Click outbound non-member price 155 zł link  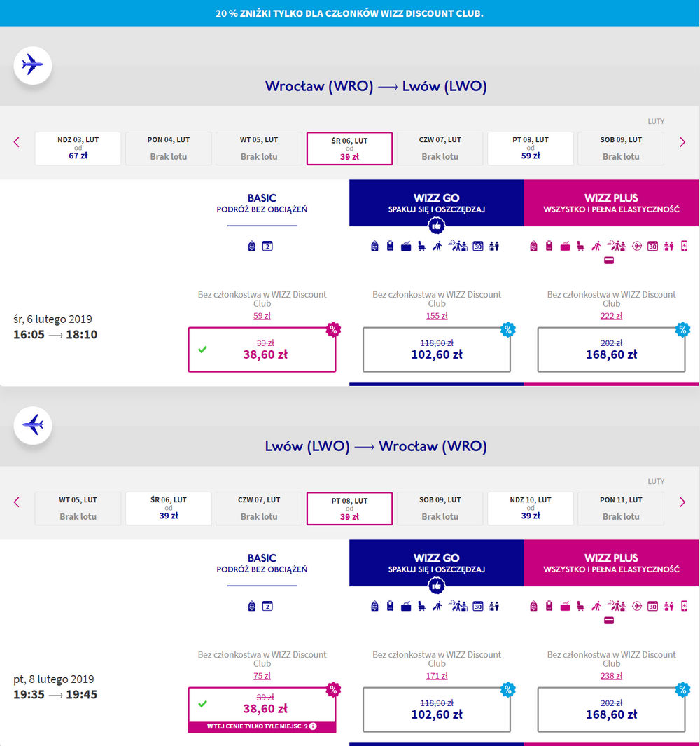(x=437, y=316)
